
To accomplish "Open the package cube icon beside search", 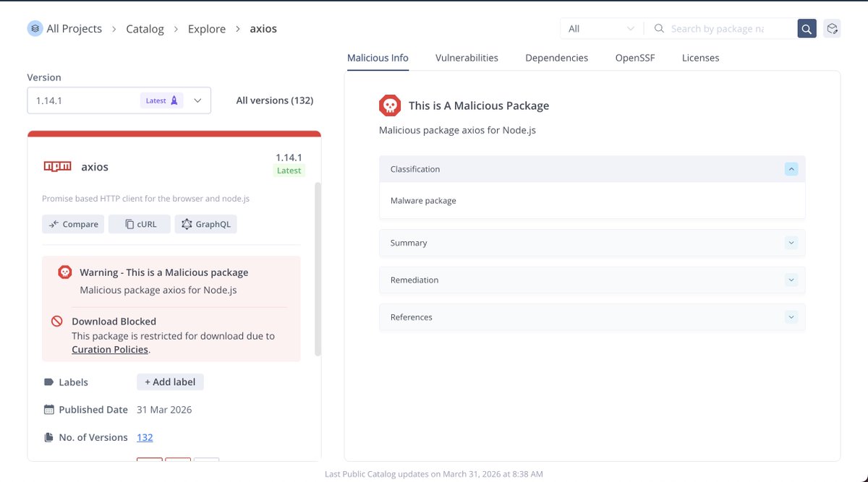I will tap(832, 29).
